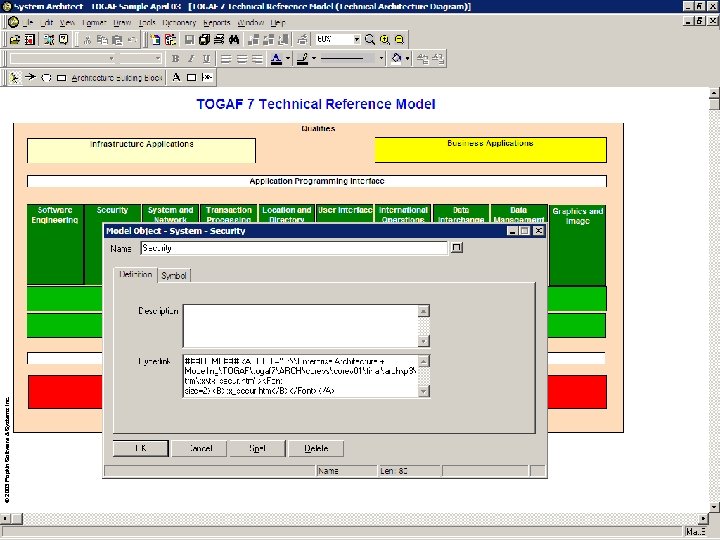This screenshot has height=540, width=720.
Task: Click the yellow zoom out icon
Action: tap(399, 40)
